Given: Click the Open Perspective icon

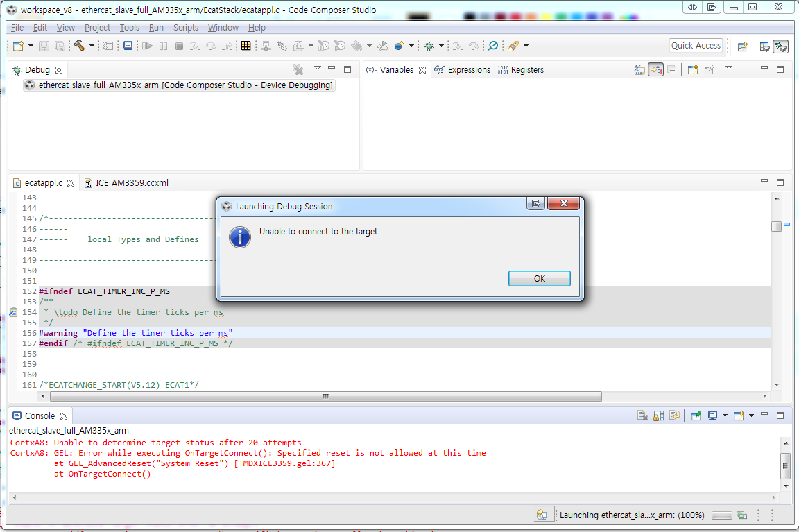Looking at the screenshot, I should point(742,46).
